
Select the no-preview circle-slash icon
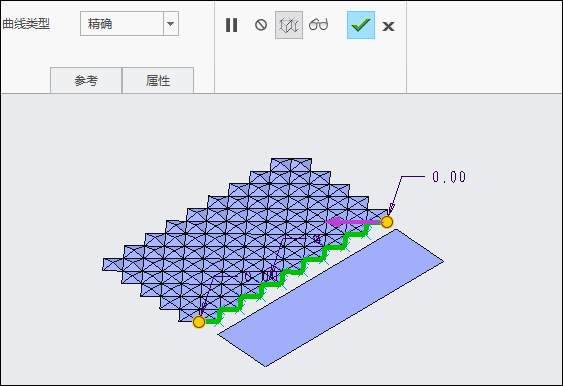point(261,25)
